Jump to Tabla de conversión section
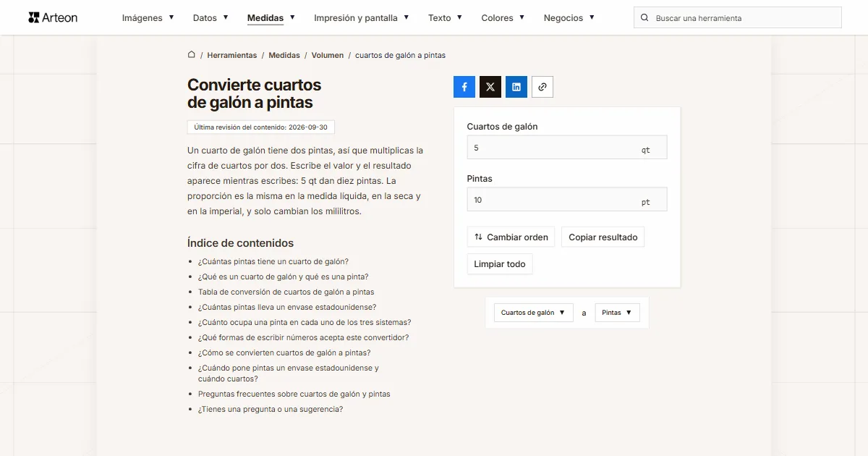Screen dimensions: 868x456 (286, 292)
